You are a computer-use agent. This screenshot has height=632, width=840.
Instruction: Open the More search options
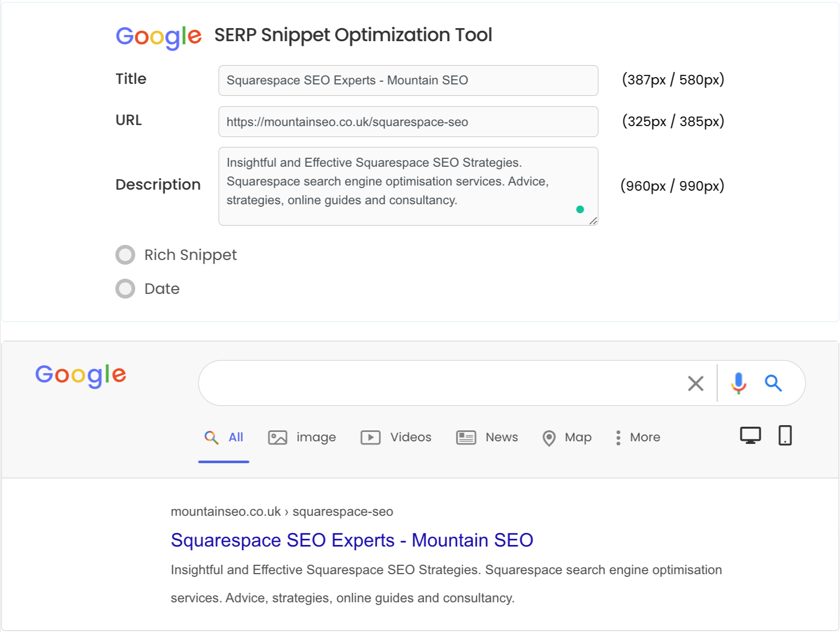[x=638, y=438]
